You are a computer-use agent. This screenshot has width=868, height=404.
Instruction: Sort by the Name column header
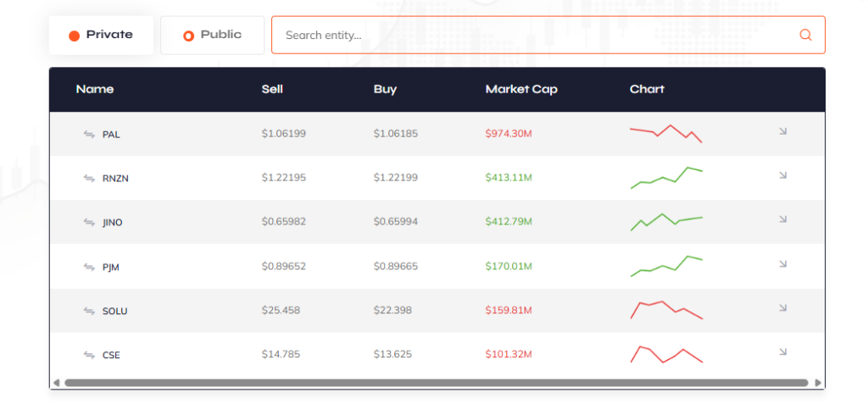94,89
